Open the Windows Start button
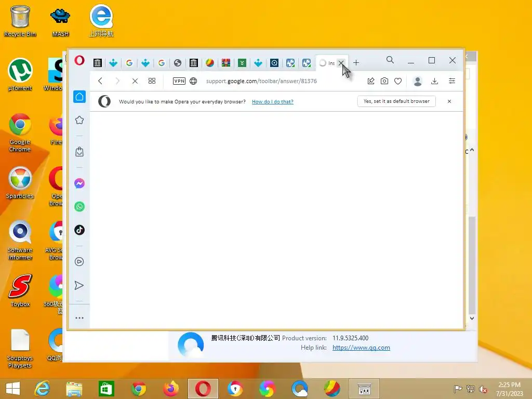The width and height of the screenshot is (532, 399). click(x=13, y=389)
